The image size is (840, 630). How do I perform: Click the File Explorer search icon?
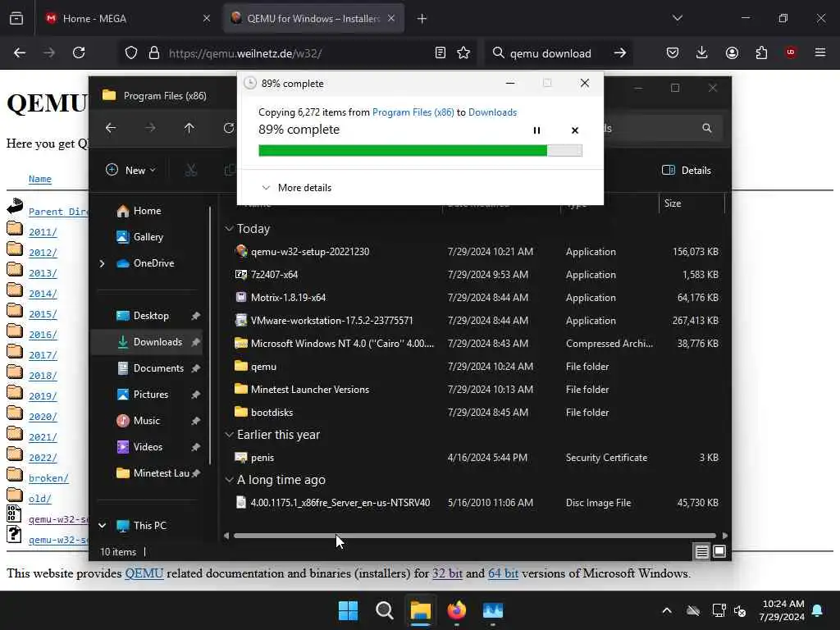[x=706, y=128]
